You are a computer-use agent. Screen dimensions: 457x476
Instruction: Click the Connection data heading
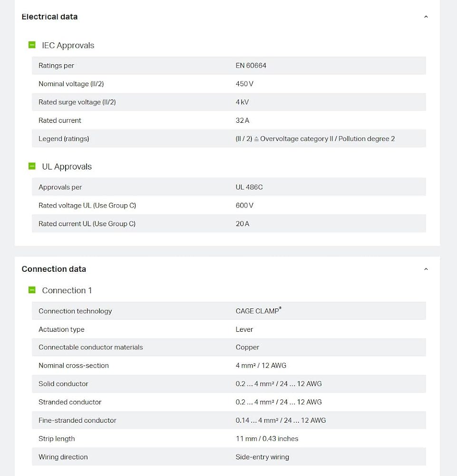coord(54,269)
